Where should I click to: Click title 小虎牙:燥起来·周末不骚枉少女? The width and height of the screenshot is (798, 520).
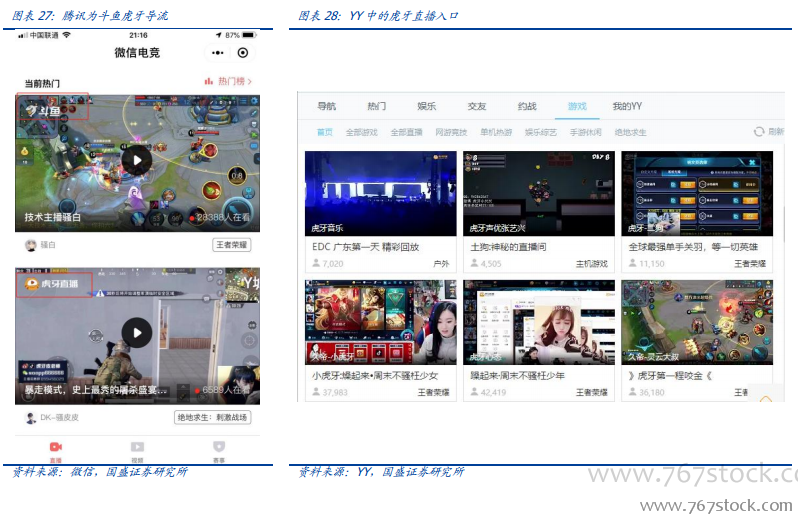tap(375, 376)
